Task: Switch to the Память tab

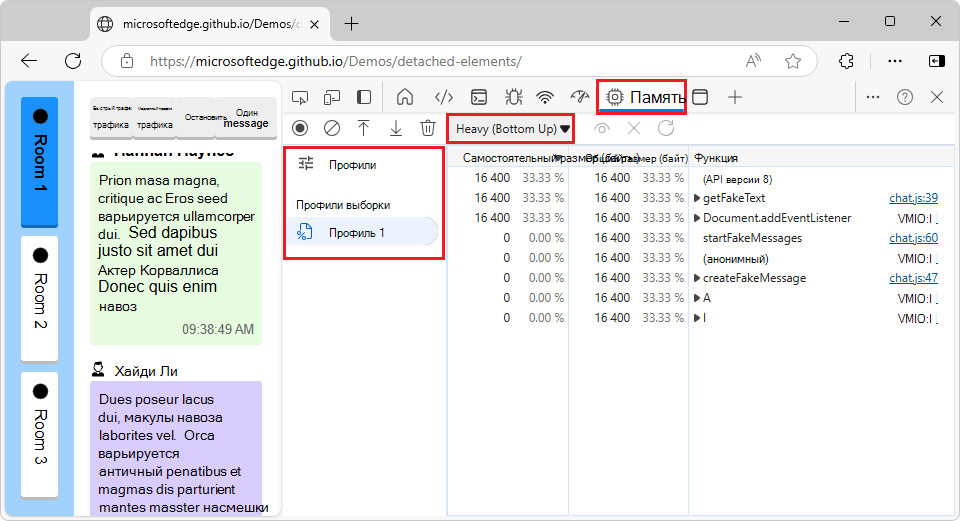Action: 642,97
